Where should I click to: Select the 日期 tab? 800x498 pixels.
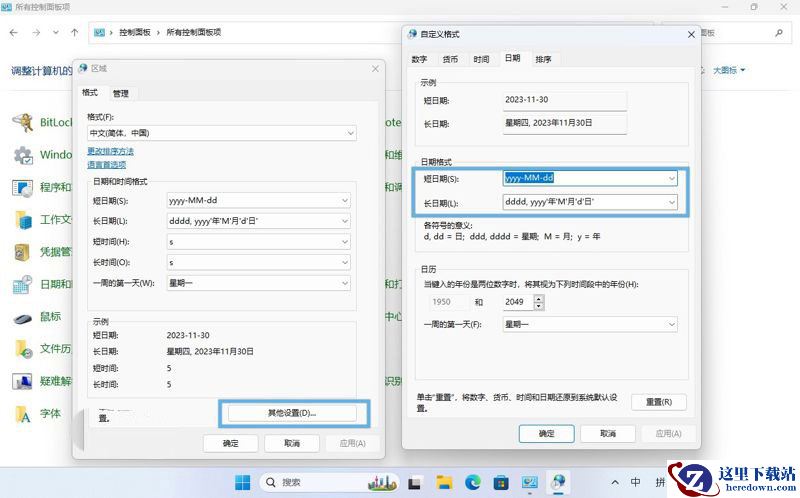tap(513, 58)
